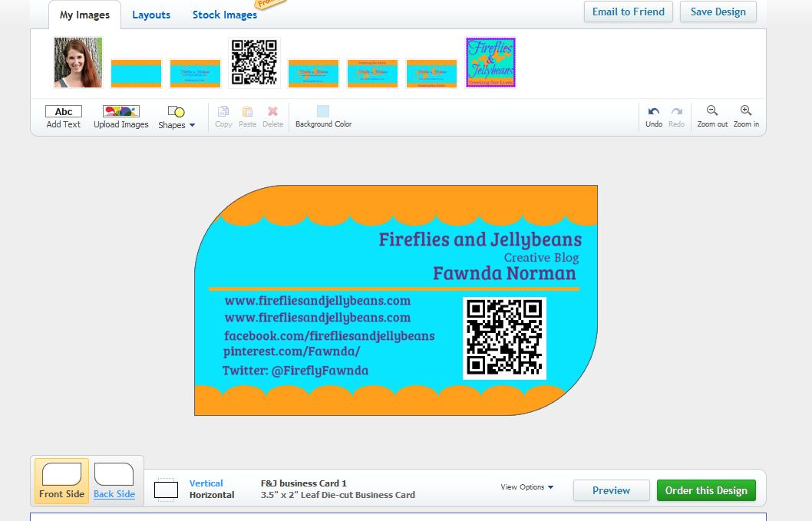Click the Paste clipboard icon
Viewport: 812px width, 521px height.
(247, 112)
